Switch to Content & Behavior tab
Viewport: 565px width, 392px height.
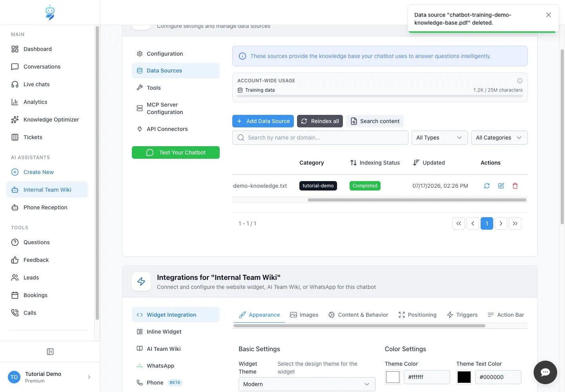click(x=358, y=315)
